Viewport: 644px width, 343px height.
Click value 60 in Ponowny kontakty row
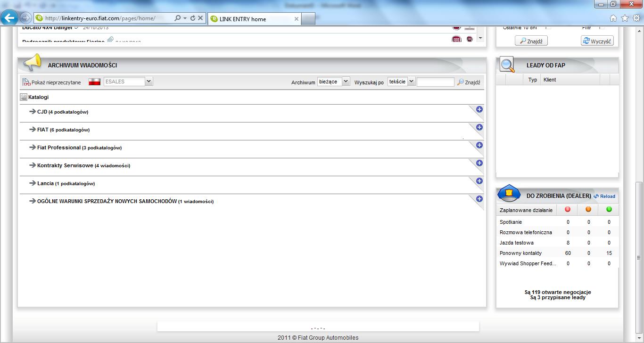tap(568, 253)
